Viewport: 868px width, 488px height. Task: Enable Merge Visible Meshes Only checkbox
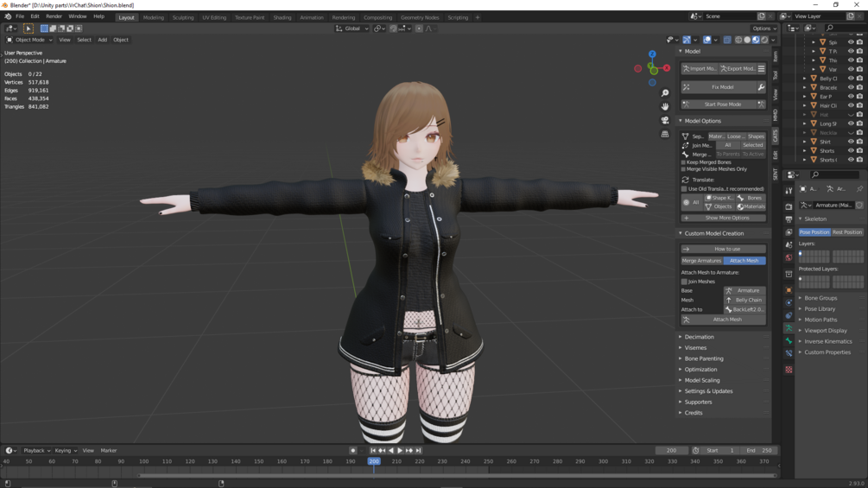click(x=684, y=169)
